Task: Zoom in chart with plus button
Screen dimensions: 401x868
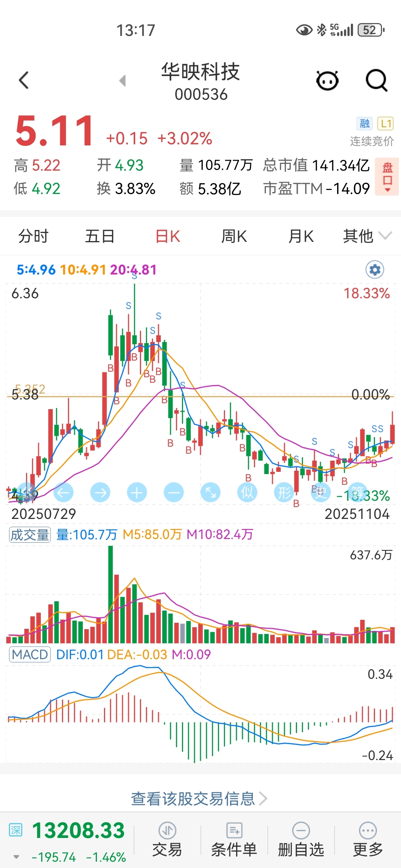Action: (x=137, y=493)
